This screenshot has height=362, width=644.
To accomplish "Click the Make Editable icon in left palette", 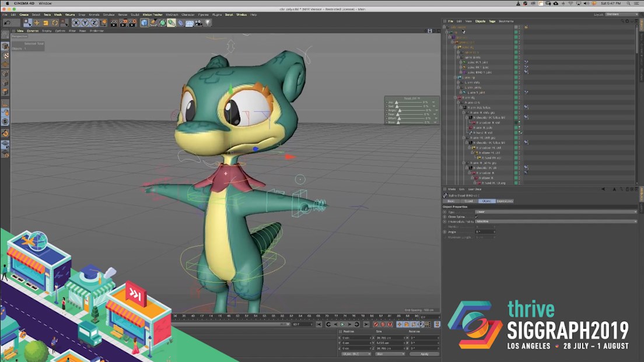I will 5,36.
